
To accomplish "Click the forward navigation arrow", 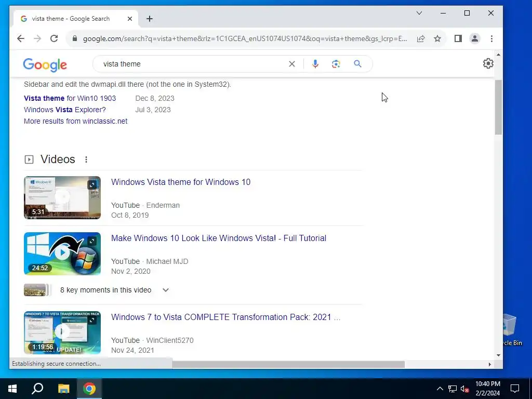I will (37, 38).
